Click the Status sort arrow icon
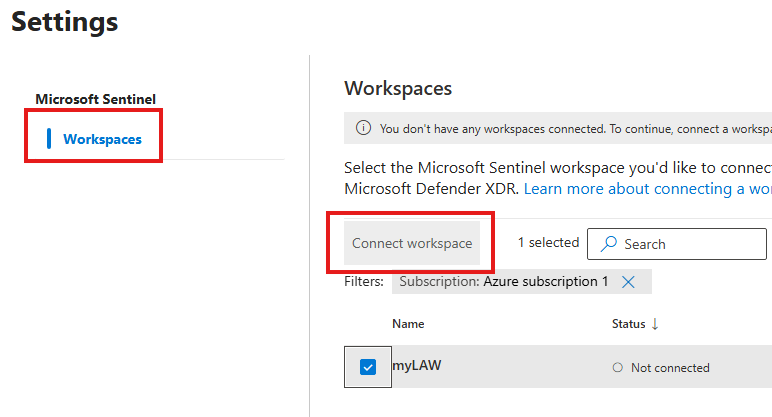Screen dimensions: 772x417 pyautogui.click(x=655, y=324)
